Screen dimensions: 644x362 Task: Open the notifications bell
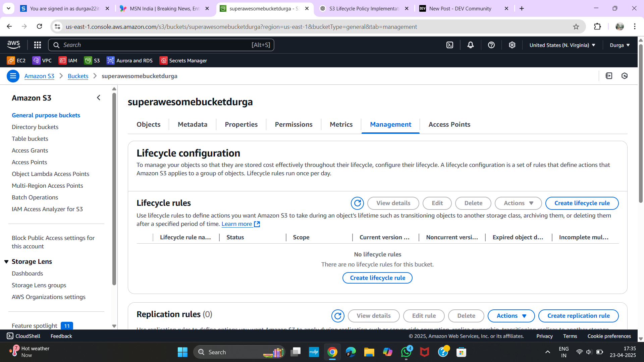coord(471,45)
